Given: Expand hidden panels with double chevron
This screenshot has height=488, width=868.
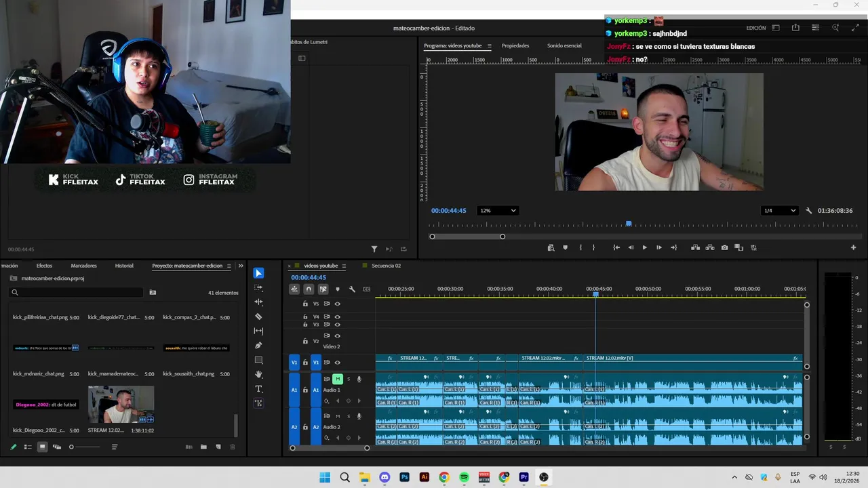Looking at the screenshot, I should [240, 266].
